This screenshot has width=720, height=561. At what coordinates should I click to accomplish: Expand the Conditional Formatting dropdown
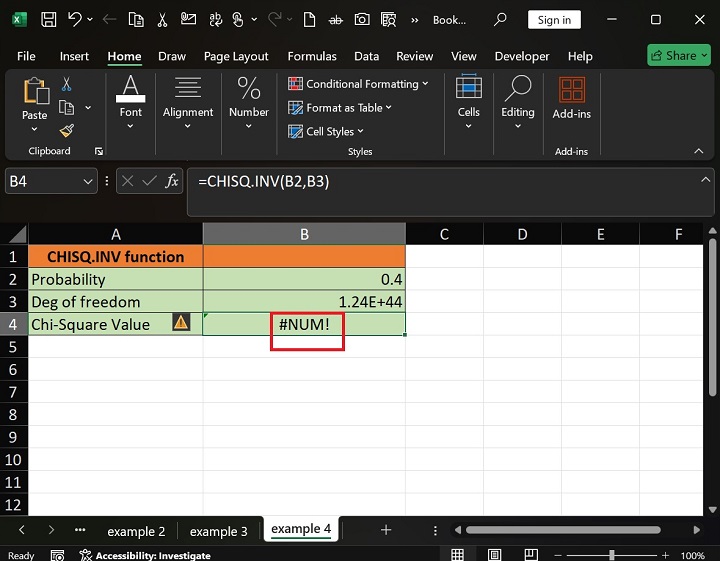pos(358,84)
